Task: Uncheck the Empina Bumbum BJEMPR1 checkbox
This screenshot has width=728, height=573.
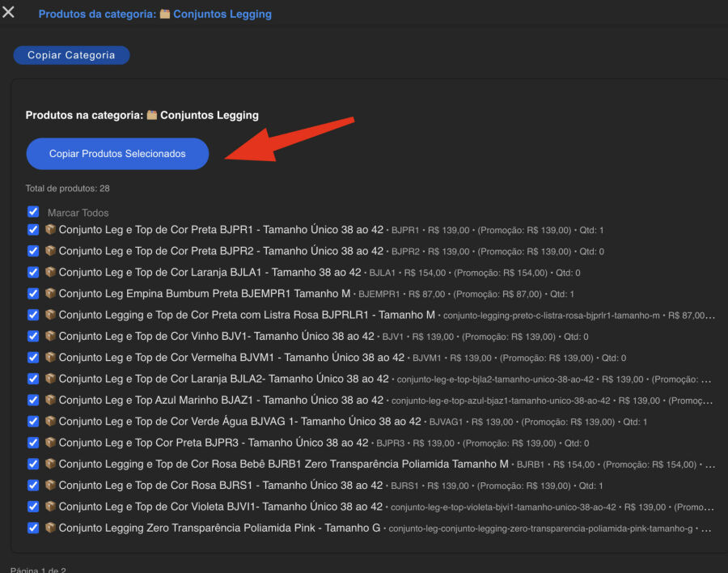Action: tap(33, 293)
